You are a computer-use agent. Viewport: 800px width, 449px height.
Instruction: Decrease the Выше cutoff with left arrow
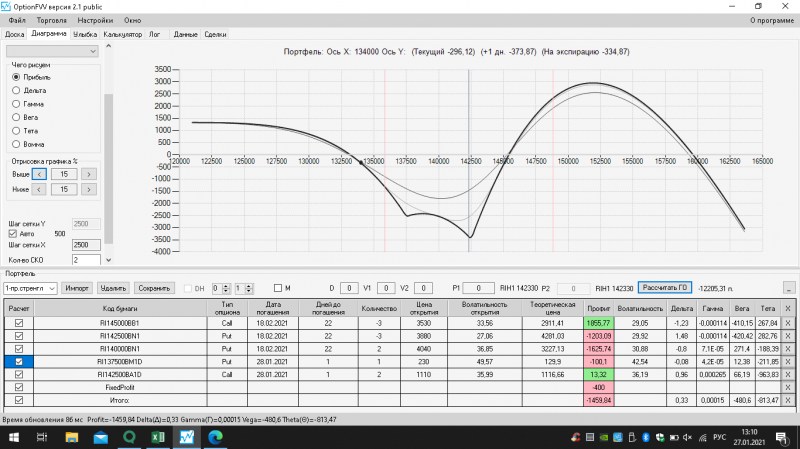coord(39,174)
